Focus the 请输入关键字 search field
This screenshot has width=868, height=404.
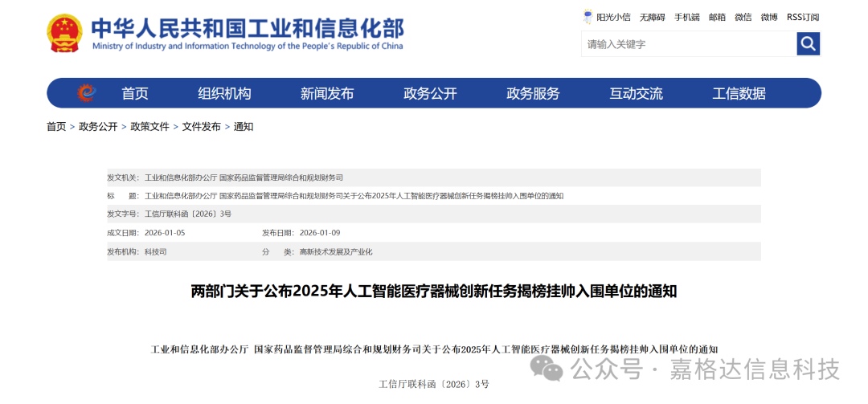(x=689, y=43)
